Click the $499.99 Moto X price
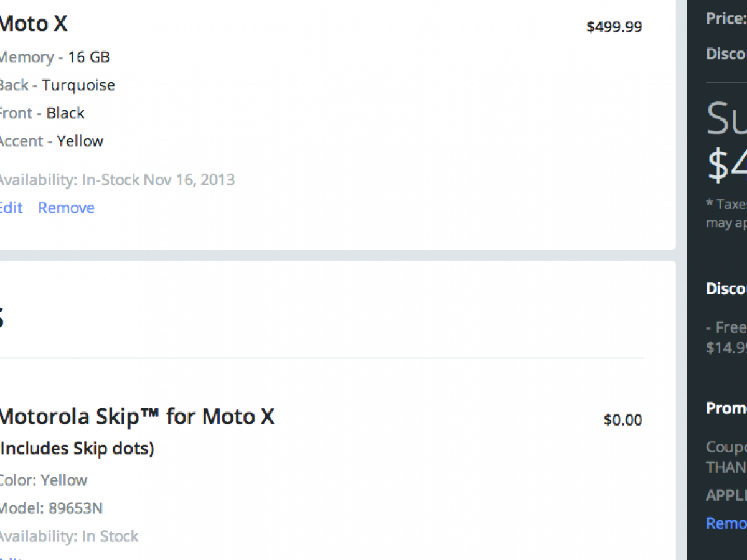Image resolution: width=747 pixels, height=560 pixels. [614, 27]
